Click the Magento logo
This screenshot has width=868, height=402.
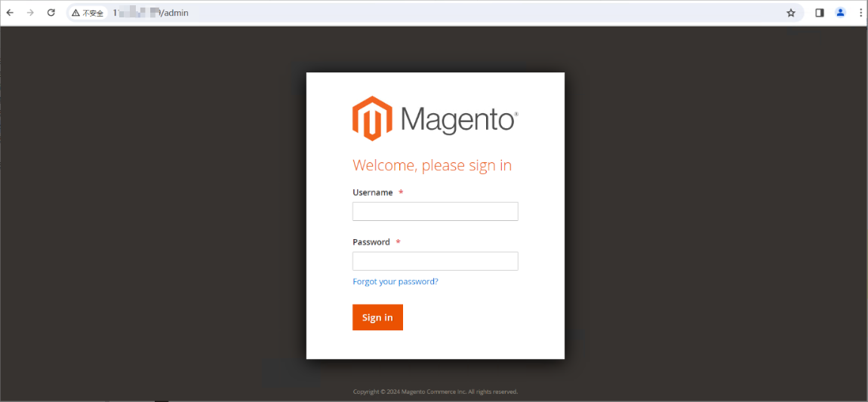pyautogui.click(x=435, y=118)
